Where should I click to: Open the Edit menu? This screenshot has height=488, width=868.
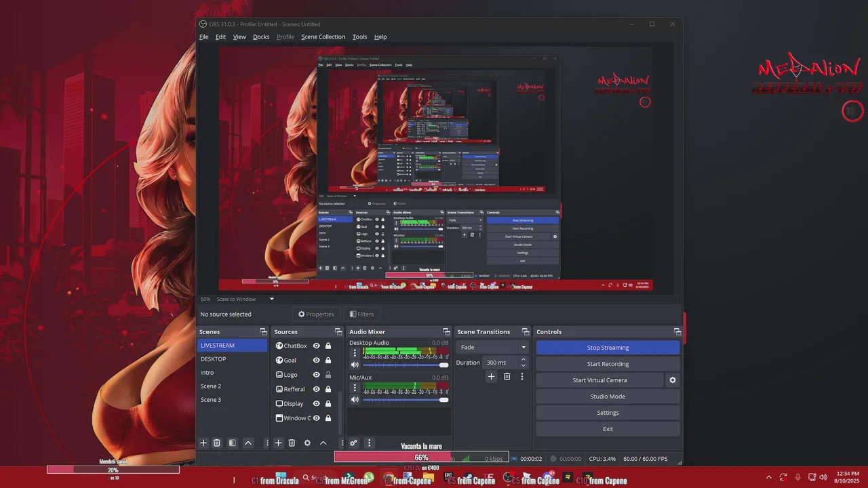click(220, 37)
